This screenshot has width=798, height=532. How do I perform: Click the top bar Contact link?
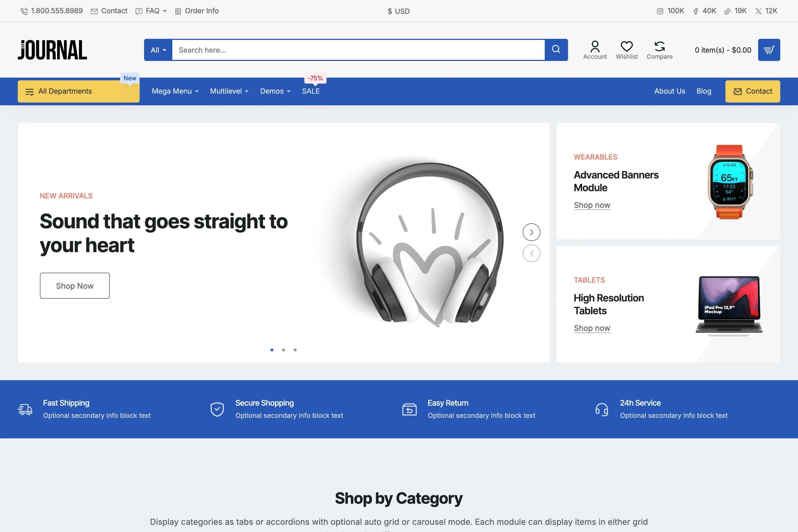coord(109,11)
